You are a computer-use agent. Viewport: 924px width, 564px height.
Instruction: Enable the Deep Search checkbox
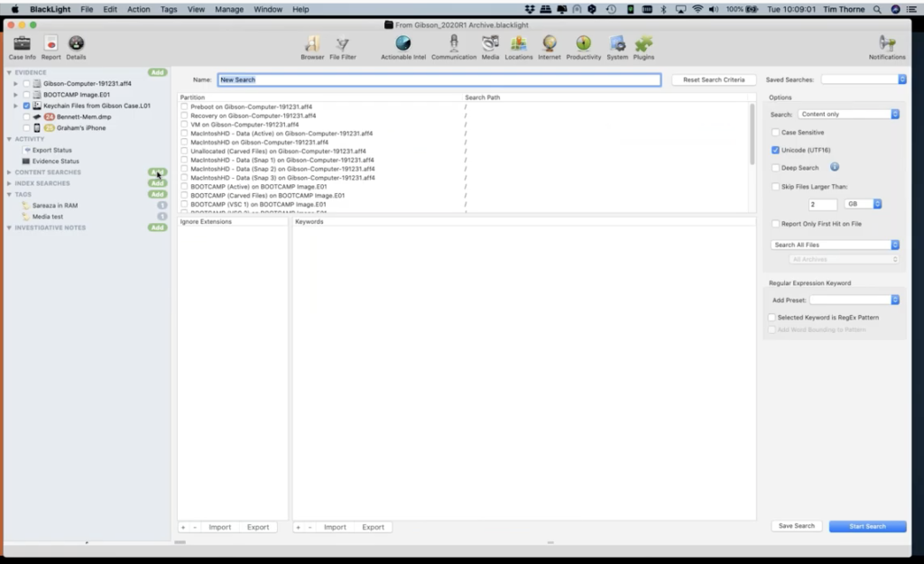point(775,168)
